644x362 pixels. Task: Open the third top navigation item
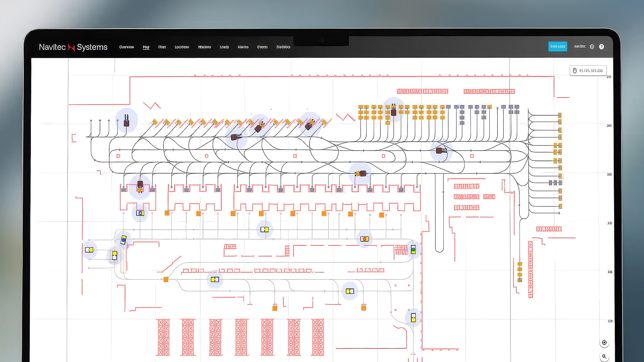(x=162, y=47)
